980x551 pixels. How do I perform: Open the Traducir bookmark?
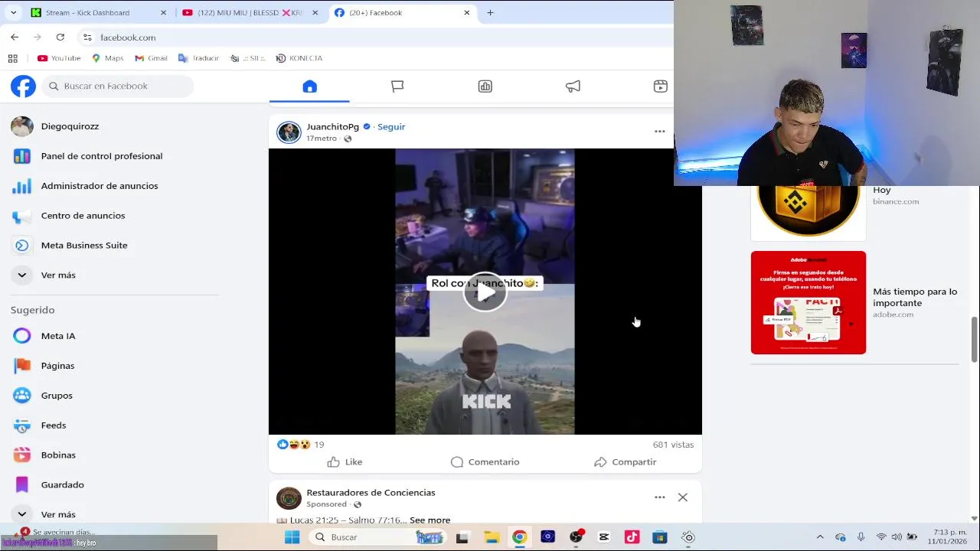click(x=198, y=58)
